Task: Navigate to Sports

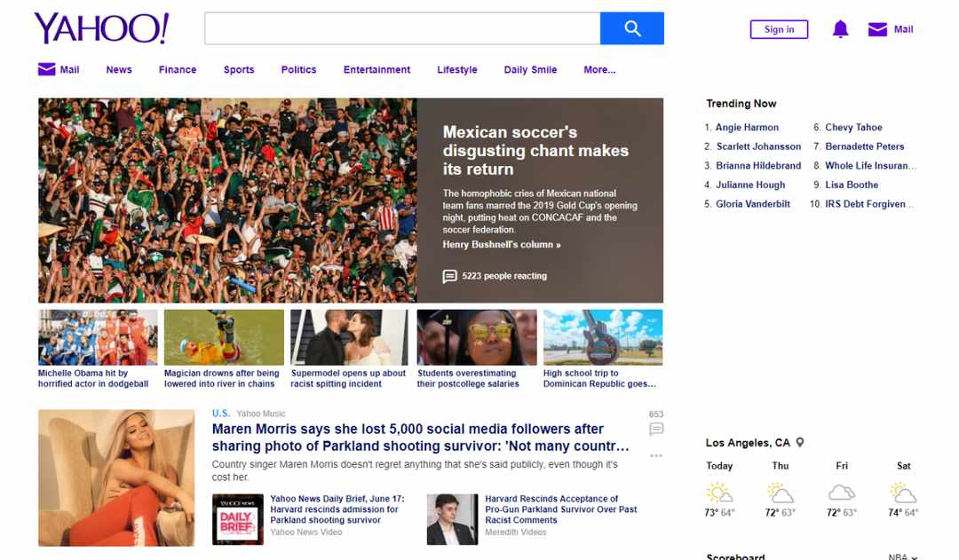Action: pyautogui.click(x=239, y=70)
